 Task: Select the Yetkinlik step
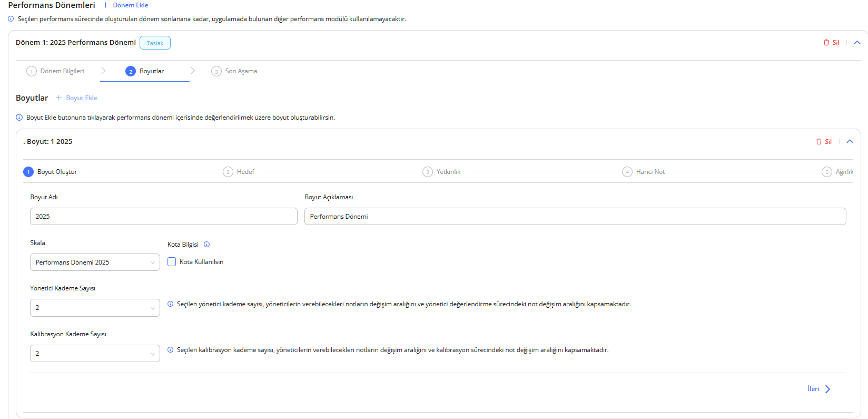[x=441, y=172]
